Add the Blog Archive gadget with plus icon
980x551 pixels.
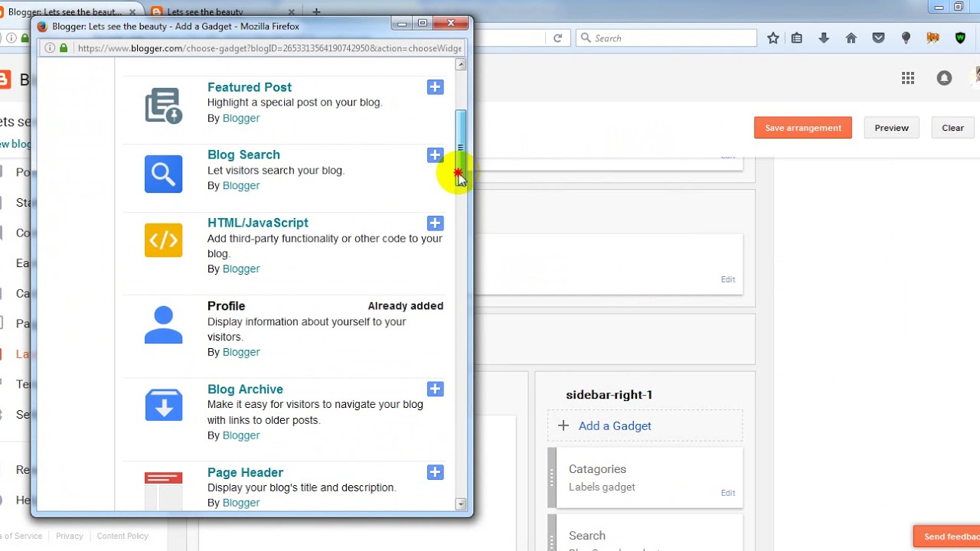click(x=435, y=390)
